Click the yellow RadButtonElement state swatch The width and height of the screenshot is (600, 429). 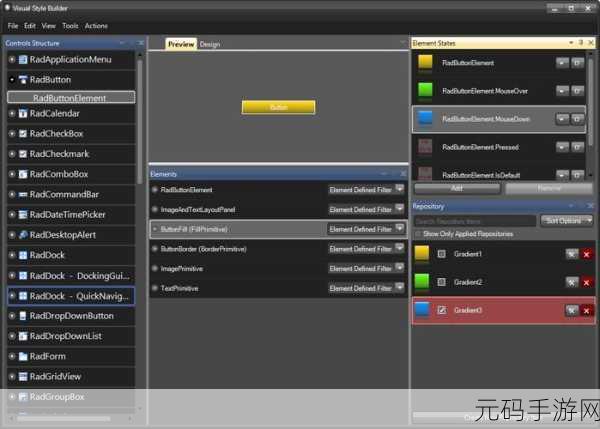click(425, 62)
